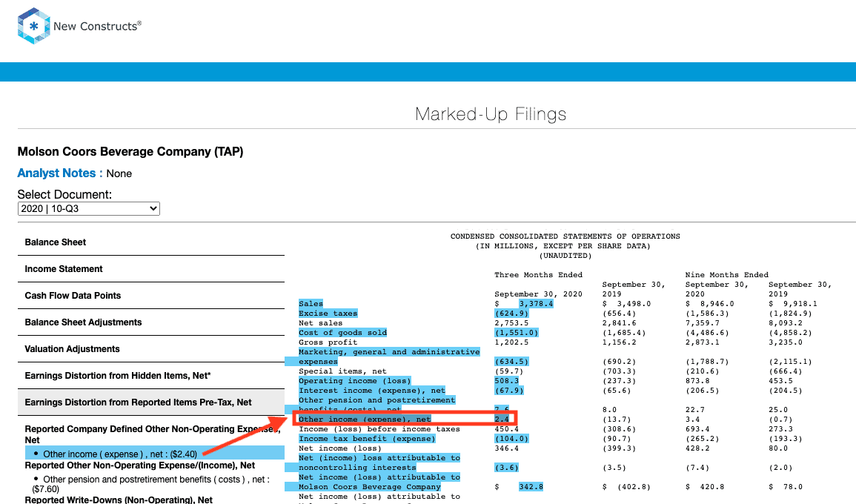Image resolution: width=856 pixels, height=504 pixels.
Task: Click the highlighted value (624.9)
Action: [x=511, y=314]
